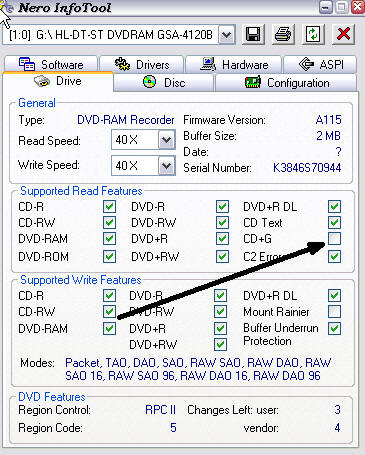365x455 pixels.
Task: Click the RPC II region control value
Action: tap(160, 410)
